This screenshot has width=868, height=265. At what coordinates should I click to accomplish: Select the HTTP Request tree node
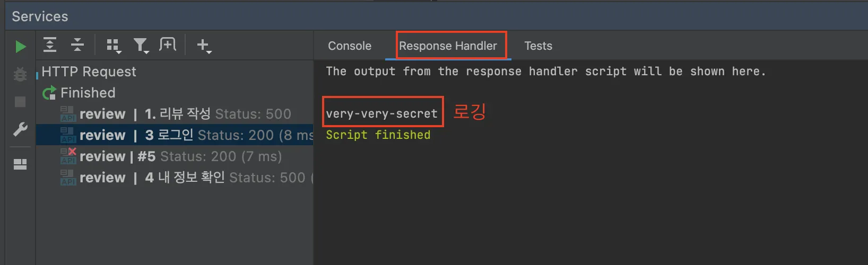pyautogui.click(x=89, y=72)
